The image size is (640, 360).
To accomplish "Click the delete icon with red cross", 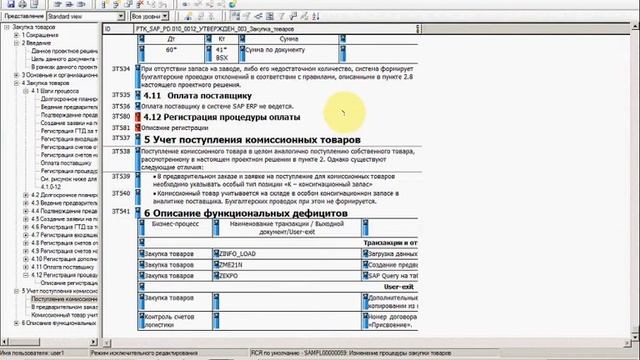I will coord(140,4).
